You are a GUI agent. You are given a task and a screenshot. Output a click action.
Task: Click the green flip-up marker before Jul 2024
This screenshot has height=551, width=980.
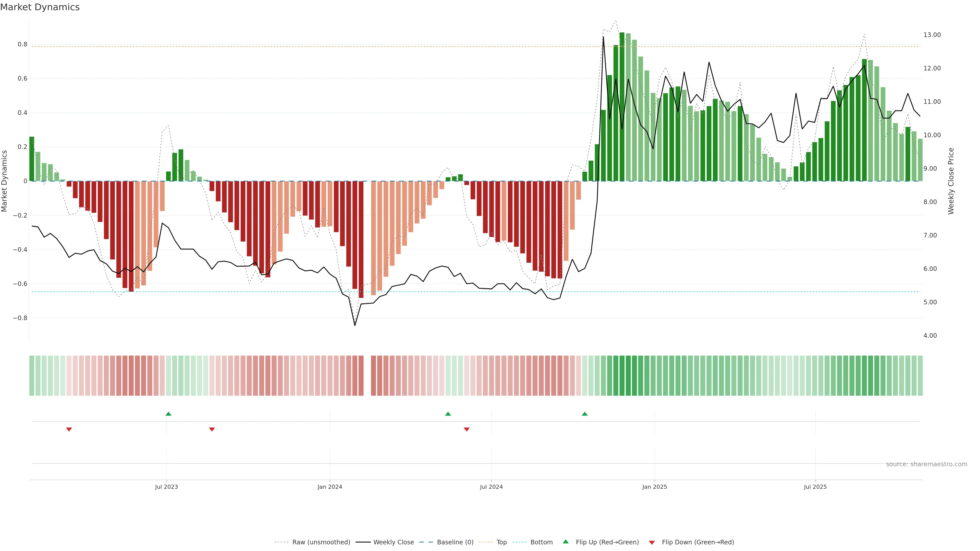click(x=448, y=414)
